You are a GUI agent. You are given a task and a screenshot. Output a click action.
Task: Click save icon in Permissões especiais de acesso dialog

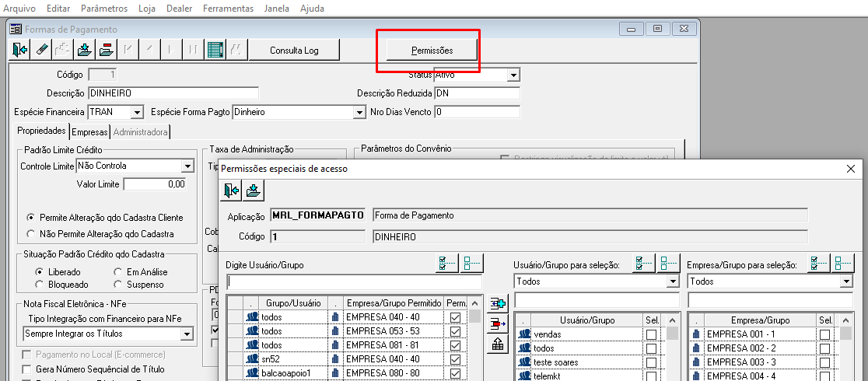(x=254, y=190)
